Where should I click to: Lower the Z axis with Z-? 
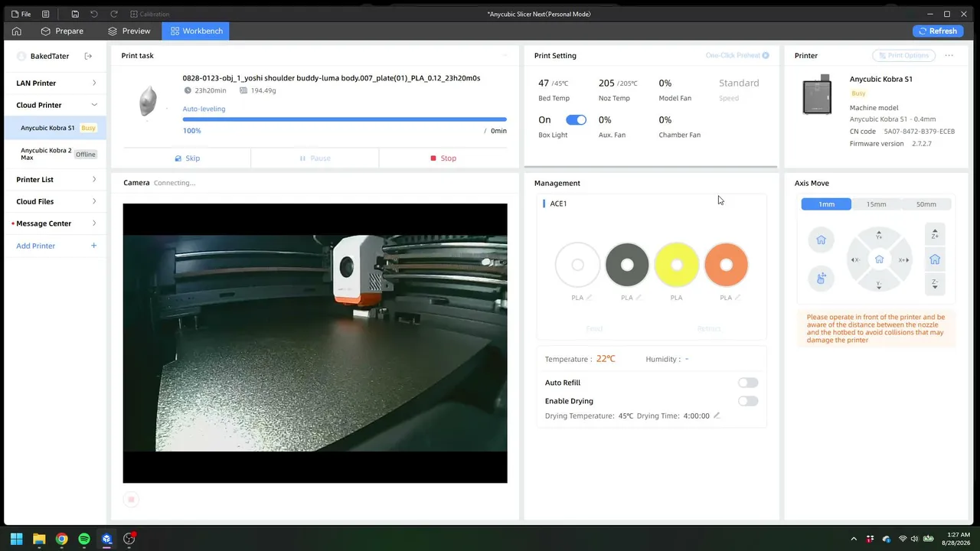935,284
